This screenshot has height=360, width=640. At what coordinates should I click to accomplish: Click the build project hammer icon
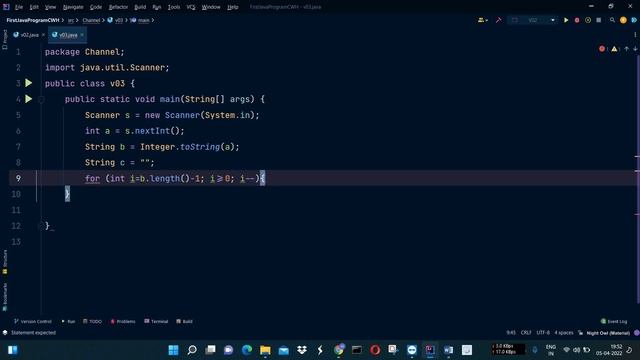[498, 20]
